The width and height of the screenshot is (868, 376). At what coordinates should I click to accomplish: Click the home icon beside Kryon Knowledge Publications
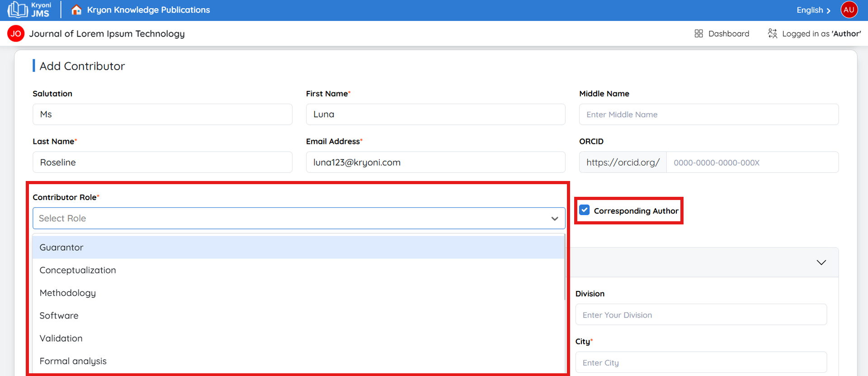(x=76, y=10)
